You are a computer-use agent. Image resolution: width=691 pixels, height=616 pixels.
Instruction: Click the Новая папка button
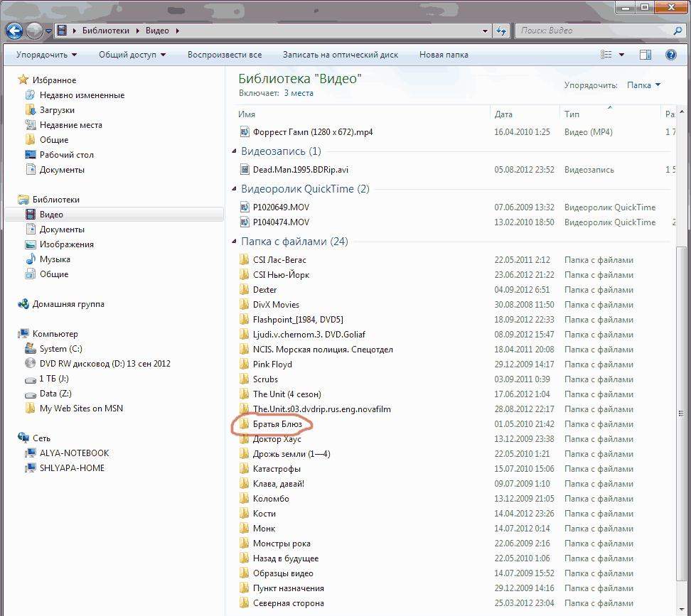[443, 55]
